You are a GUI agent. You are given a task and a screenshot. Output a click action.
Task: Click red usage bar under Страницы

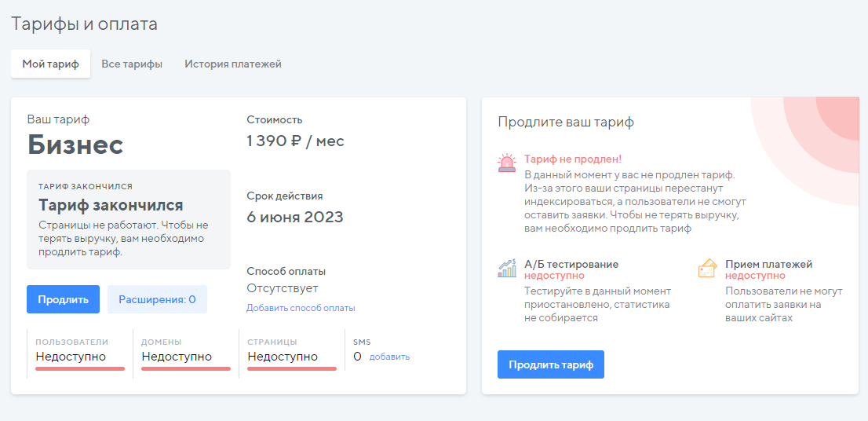pyautogui.click(x=292, y=368)
